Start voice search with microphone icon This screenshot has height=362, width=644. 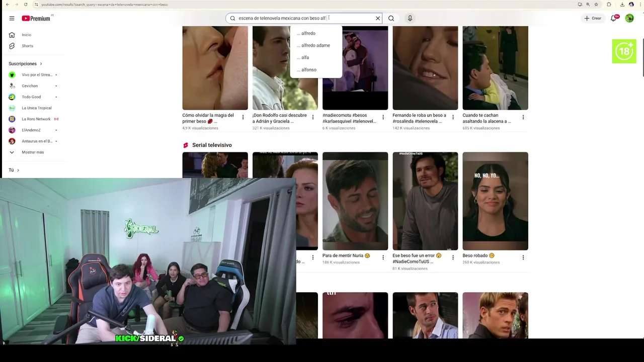pyautogui.click(x=410, y=18)
